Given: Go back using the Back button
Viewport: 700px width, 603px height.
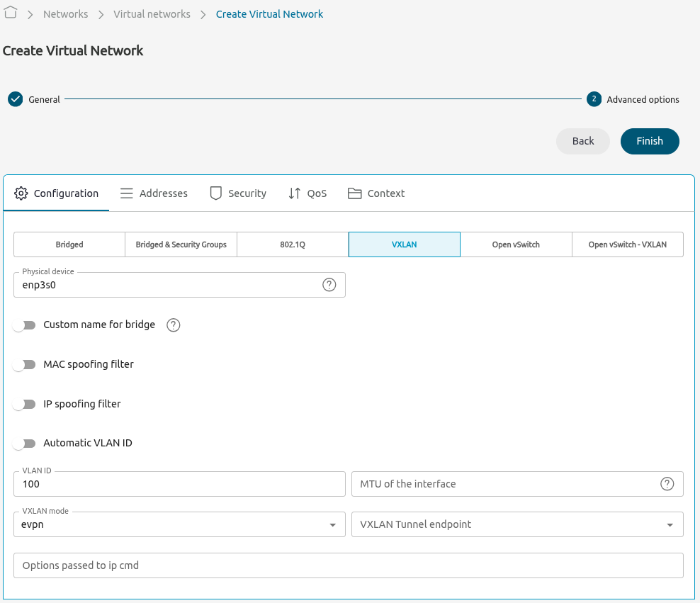Looking at the screenshot, I should [582, 141].
